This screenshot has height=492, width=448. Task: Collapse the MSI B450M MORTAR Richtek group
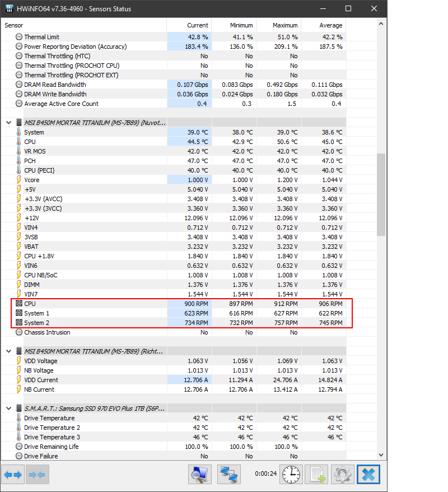[8, 351]
